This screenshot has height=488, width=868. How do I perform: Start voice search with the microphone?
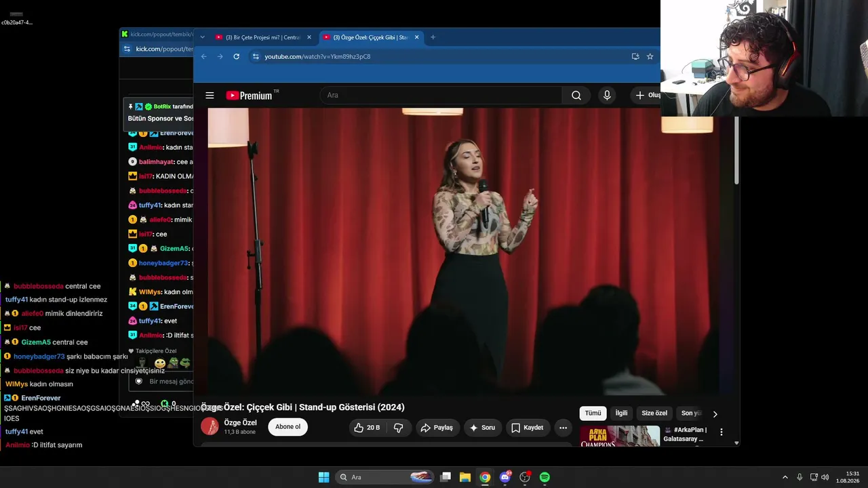(x=607, y=96)
